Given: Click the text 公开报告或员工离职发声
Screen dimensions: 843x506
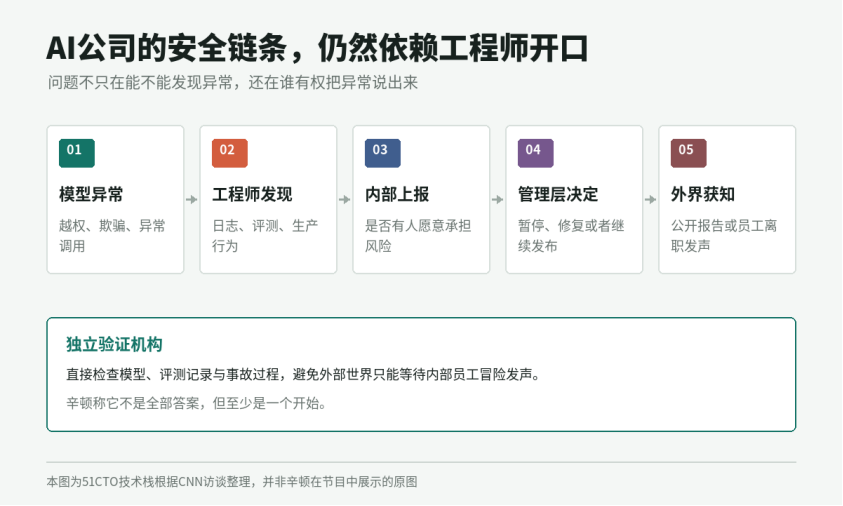Looking at the screenshot, I should point(724,236).
